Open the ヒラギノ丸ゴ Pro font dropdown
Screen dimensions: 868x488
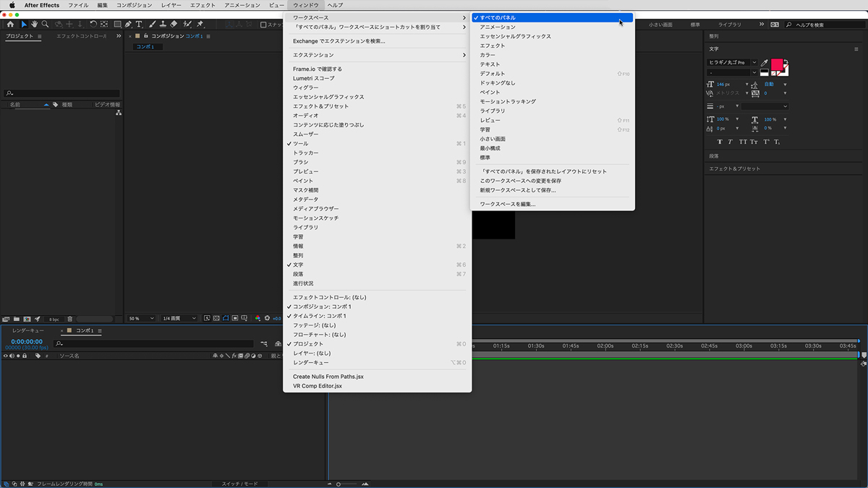click(x=732, y=63)
